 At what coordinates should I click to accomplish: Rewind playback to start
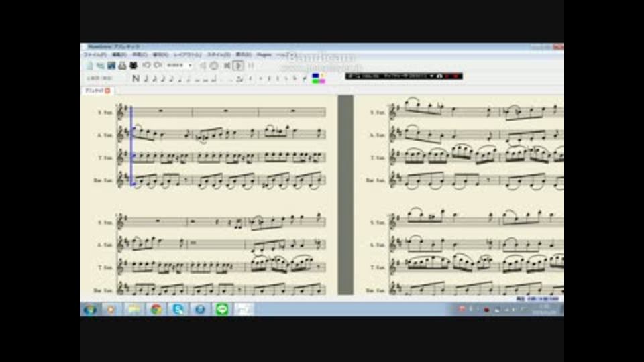tap(227, 66)
